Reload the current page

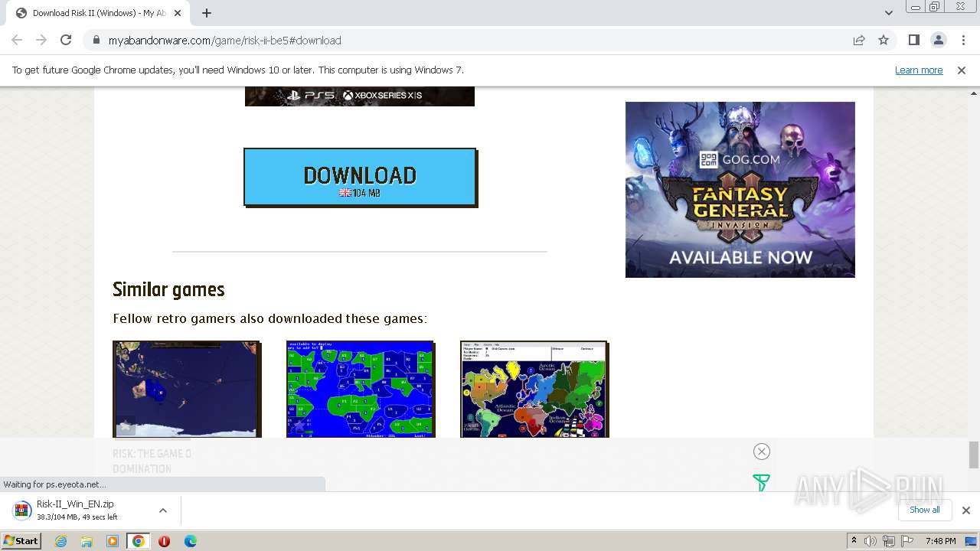point(66,41)
